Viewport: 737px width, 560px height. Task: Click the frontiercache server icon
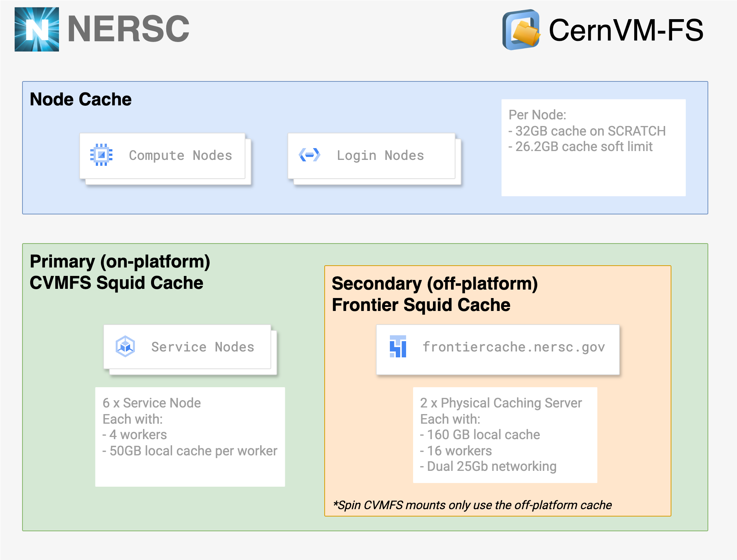coord(398,346)
